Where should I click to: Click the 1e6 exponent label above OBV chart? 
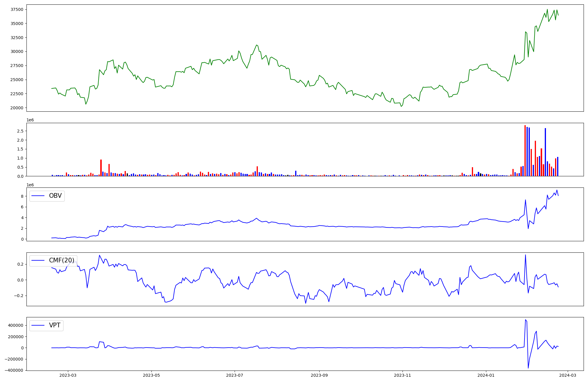[30, 185]
